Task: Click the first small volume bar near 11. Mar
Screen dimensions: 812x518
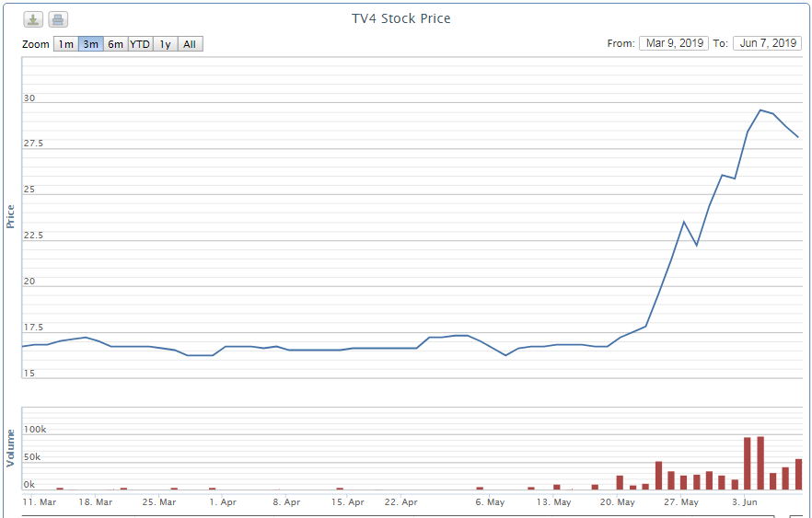Action: tap(60, 489)
